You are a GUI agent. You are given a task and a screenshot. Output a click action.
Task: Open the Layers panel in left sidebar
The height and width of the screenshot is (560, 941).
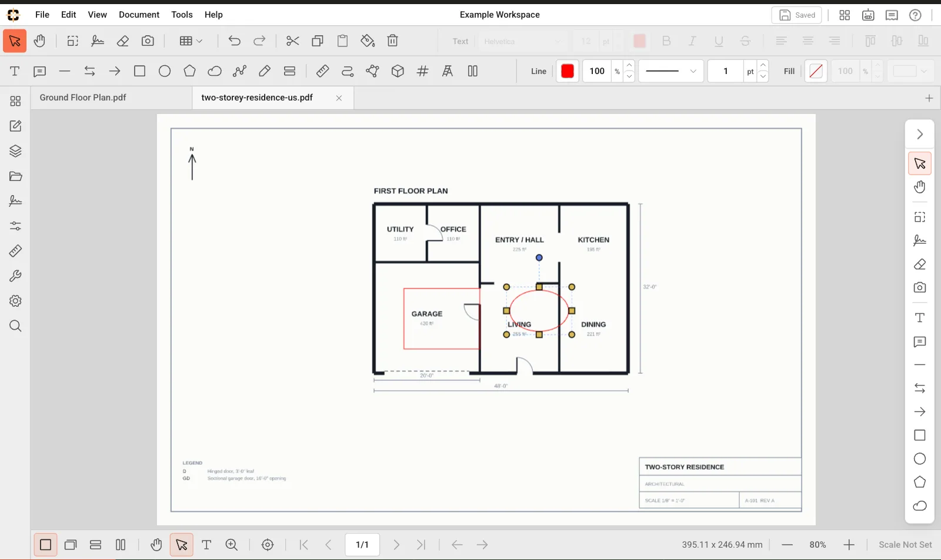15,151
